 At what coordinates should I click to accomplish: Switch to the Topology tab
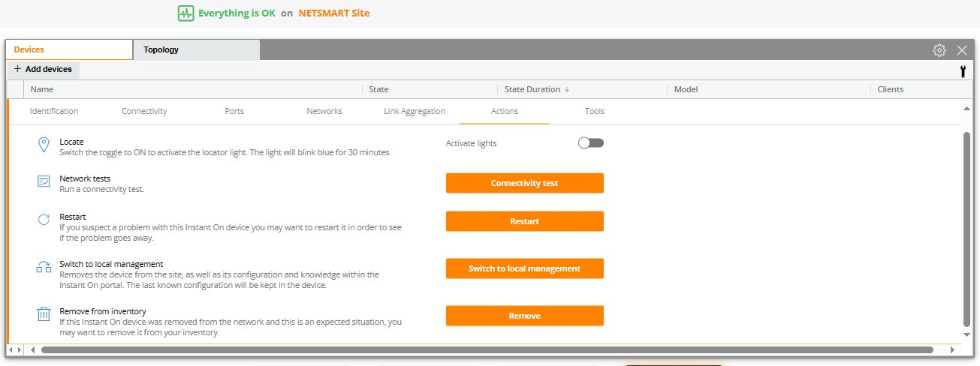tap(197, 49)
